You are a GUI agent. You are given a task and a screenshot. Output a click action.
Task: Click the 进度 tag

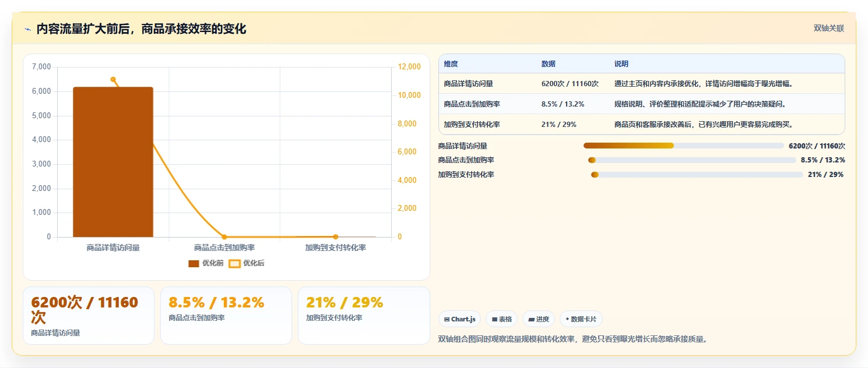[539, 319]
